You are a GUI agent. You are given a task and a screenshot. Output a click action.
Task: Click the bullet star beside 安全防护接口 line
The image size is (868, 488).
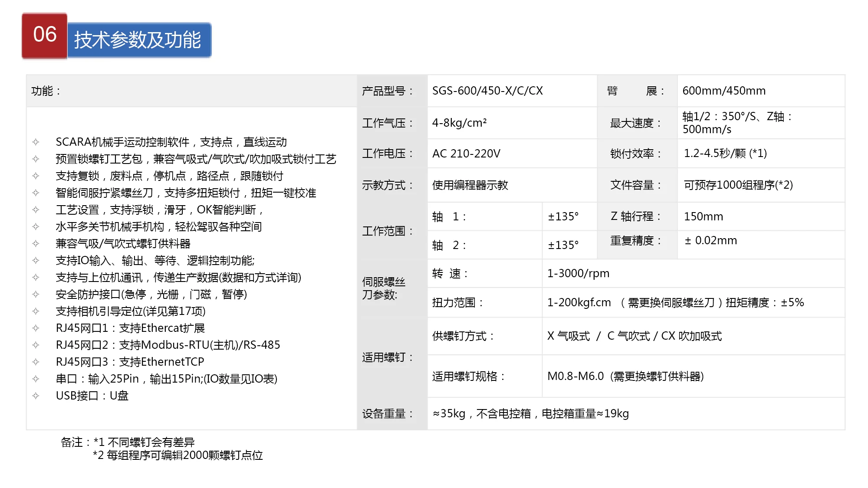[36, 294]
